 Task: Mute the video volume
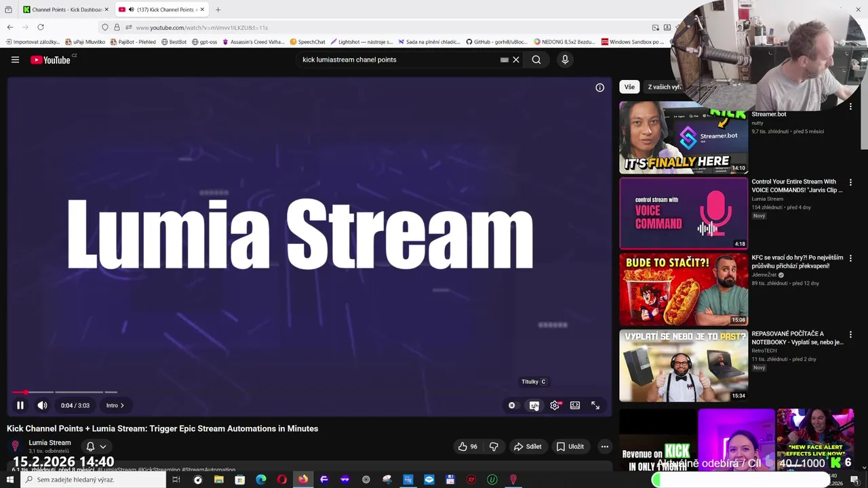(42, 405)
